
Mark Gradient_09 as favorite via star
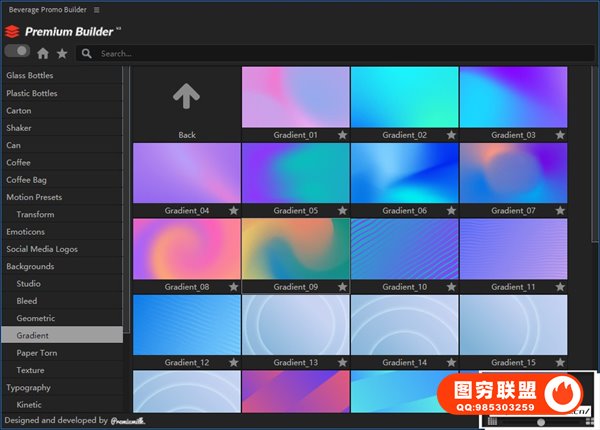pos(342,287)
